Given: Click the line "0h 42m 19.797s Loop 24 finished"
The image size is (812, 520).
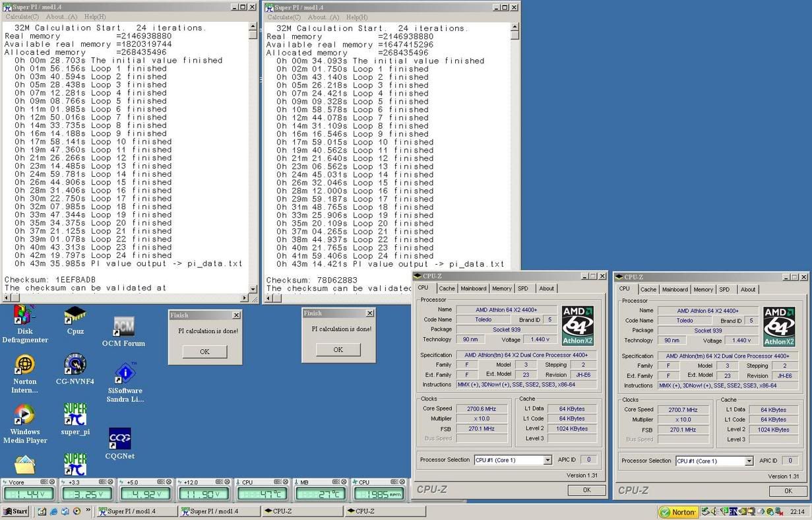Looking at the screenshot, I should coord(93,255).
